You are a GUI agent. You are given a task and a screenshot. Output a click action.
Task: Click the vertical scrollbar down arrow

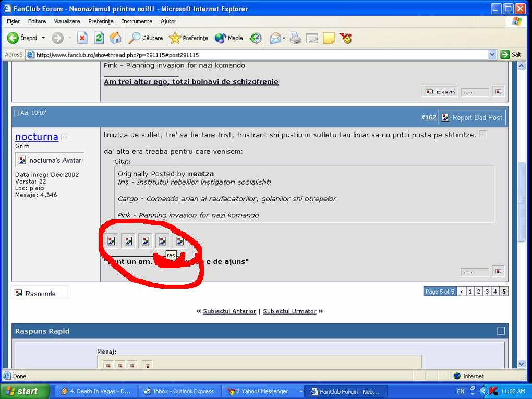522,364
